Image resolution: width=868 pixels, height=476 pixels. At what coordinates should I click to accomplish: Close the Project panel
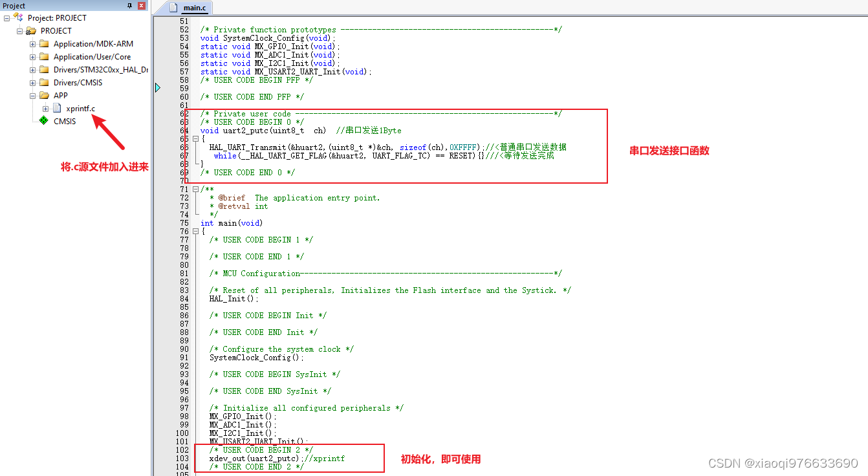(141, 6)
